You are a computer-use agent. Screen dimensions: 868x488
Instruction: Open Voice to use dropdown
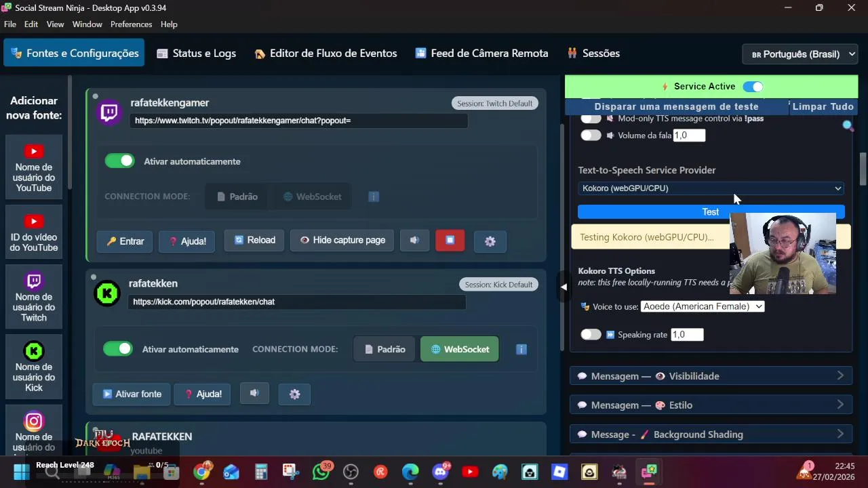pos(703,306)
